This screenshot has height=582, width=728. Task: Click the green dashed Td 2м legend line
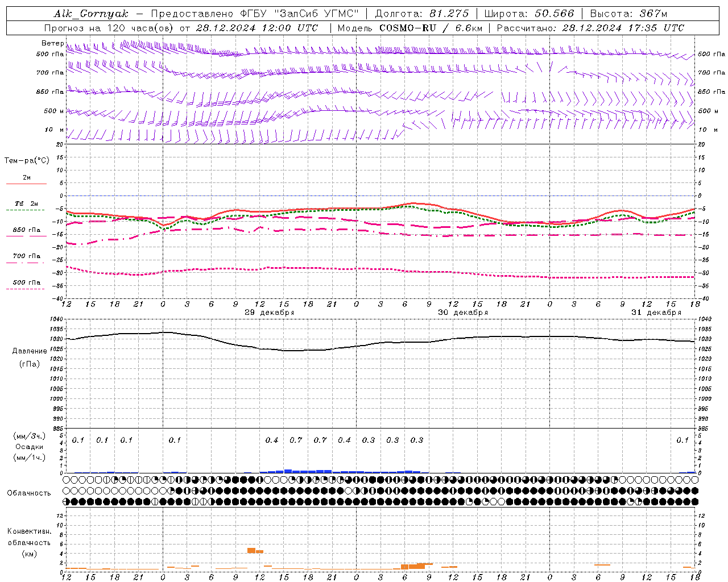tap(25, 210)
